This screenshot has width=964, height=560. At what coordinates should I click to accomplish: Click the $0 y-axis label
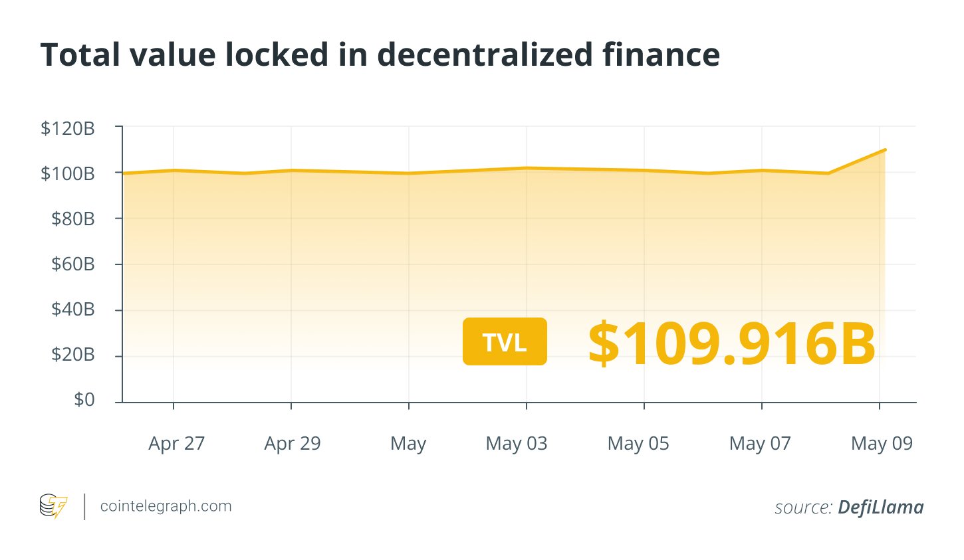click(84, 400)
